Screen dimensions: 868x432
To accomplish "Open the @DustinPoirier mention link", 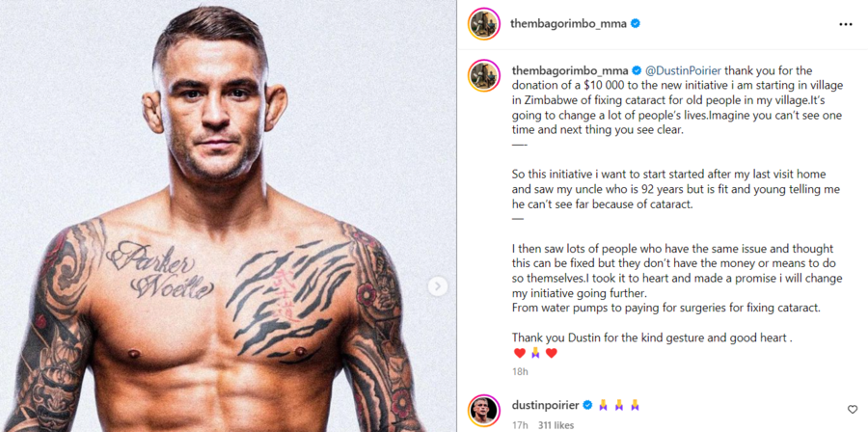I will [x=683, y=70].
